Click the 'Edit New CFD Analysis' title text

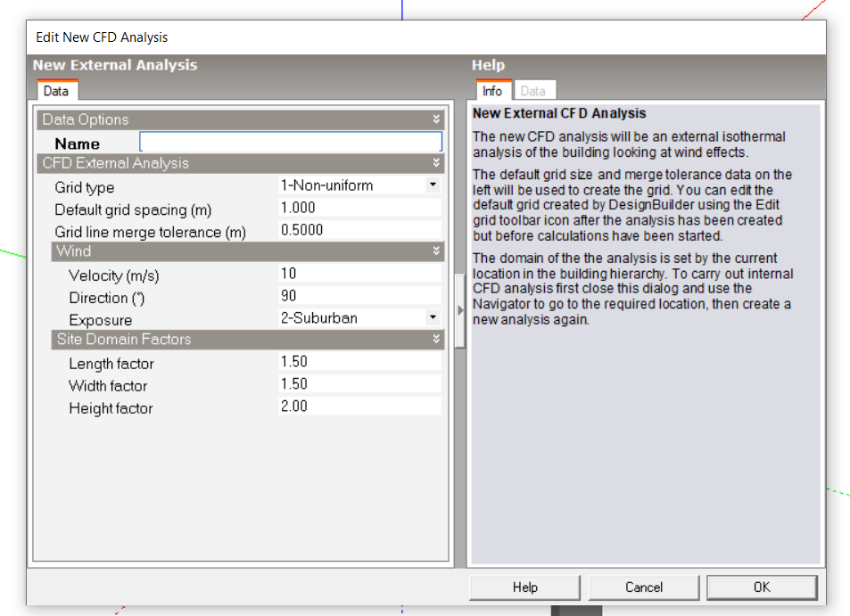tap(102, 37)
